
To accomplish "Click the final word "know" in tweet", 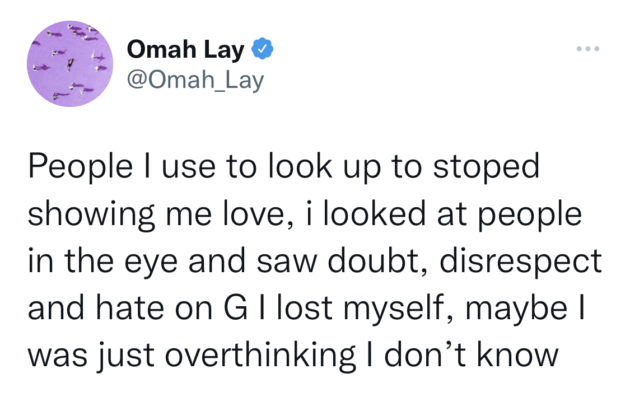I will click(x=518, y=355).
